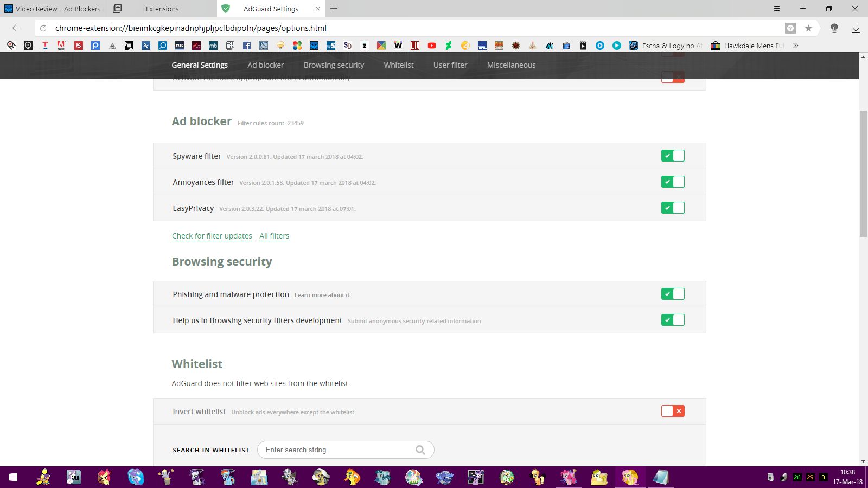Open the red letter T bookmark

45,46
